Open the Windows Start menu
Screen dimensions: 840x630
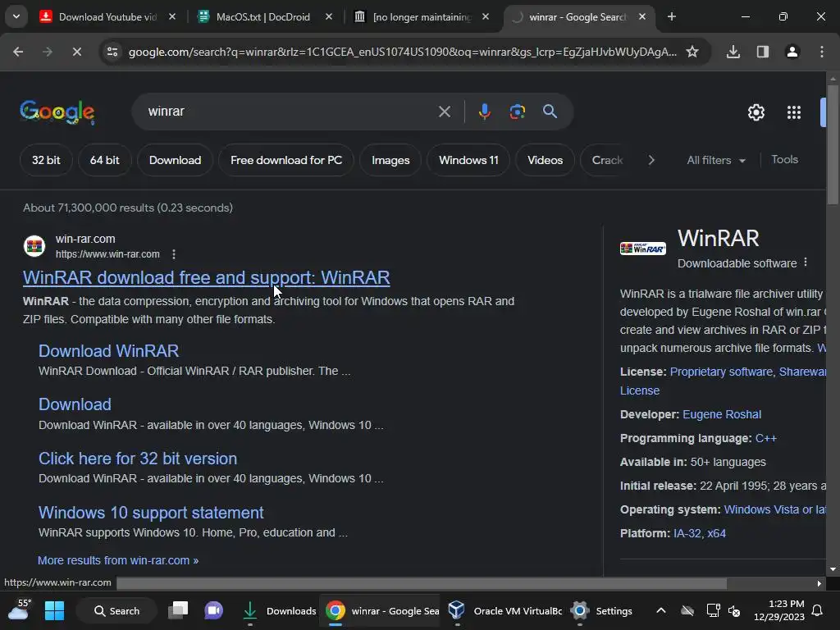(55, 610)
